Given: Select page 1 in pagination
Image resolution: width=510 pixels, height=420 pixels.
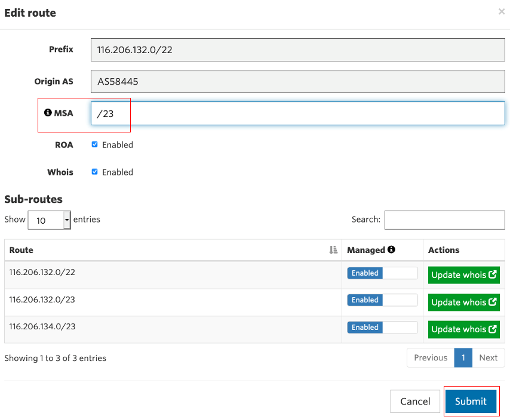Looking at the screenshot, I should (x=463, y=357).
